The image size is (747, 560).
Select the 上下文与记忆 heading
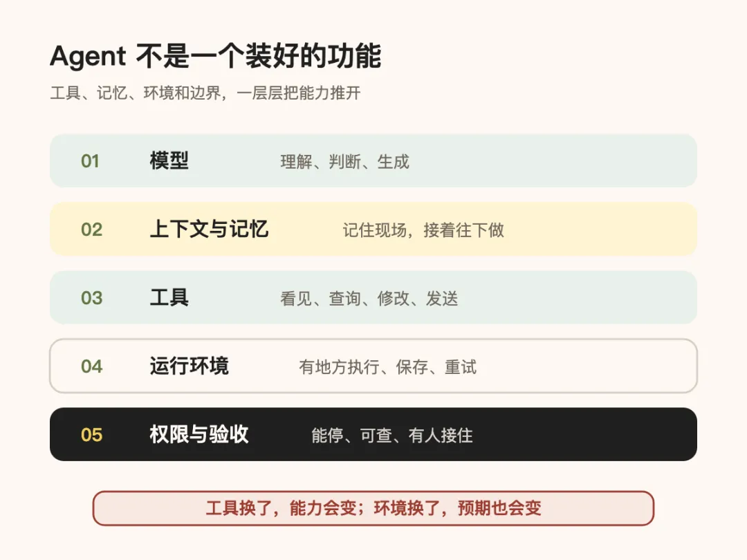209,229
